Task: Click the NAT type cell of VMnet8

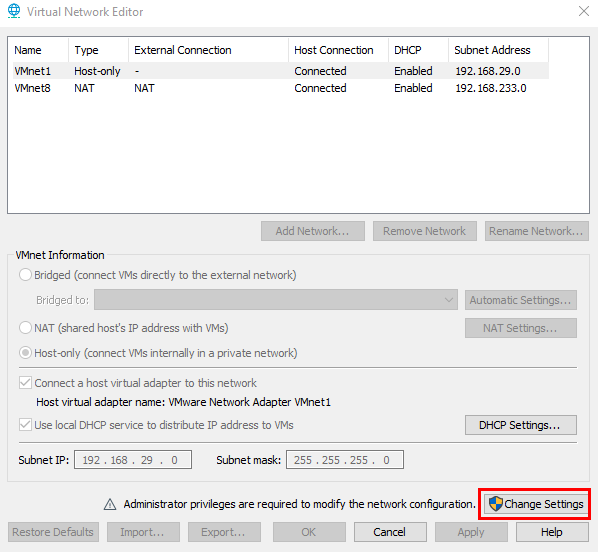Action: pos(84,88)
